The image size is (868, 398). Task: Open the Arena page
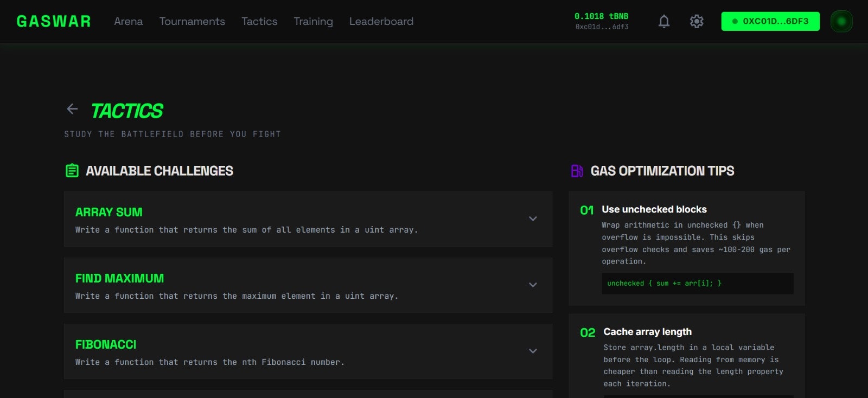(129, 21)
